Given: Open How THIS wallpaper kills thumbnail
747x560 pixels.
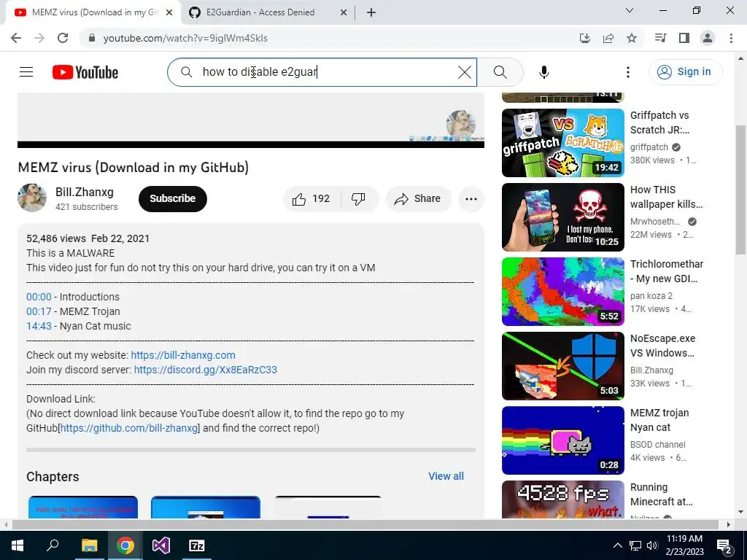Looking at the screenshot, I should (562, 217).
